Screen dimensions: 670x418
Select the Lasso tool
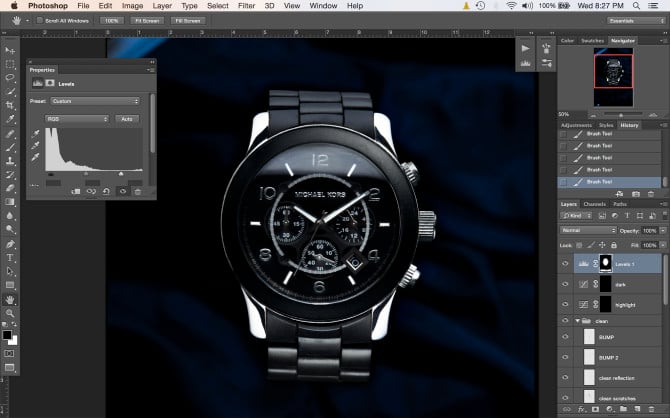(x=10, y=77)
